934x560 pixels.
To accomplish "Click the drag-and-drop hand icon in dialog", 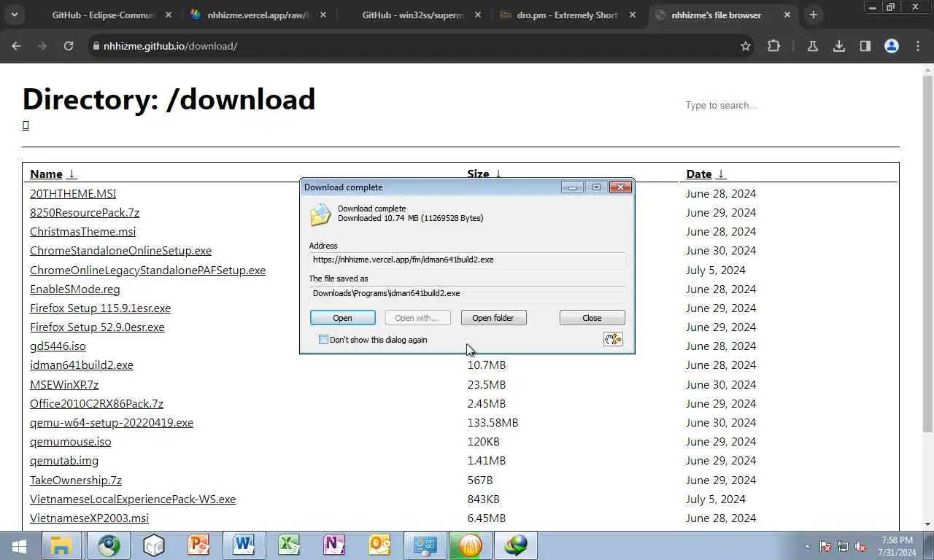I will 613,339.
